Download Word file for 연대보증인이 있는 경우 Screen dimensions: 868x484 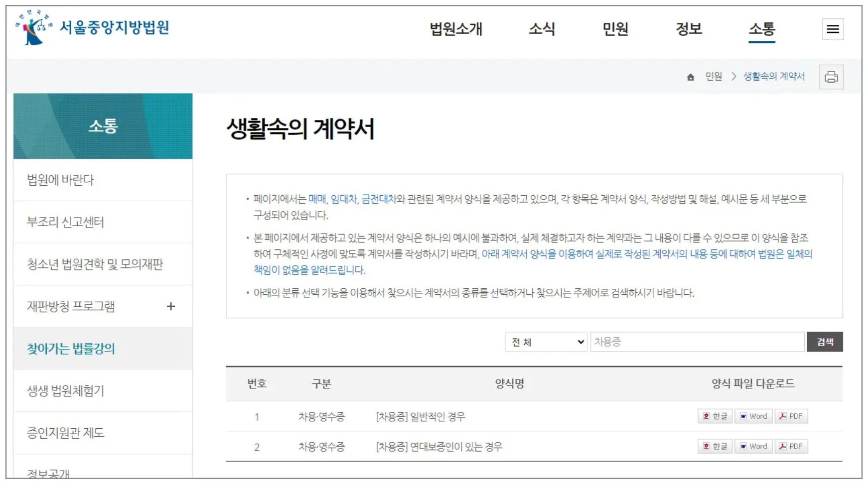click(753, 446)
